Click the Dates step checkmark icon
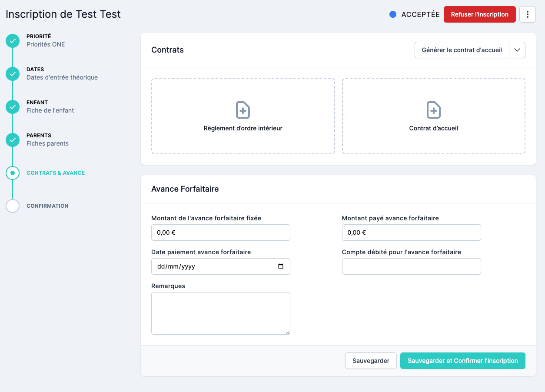Screen dimensions: 545x392 (13, 74)
